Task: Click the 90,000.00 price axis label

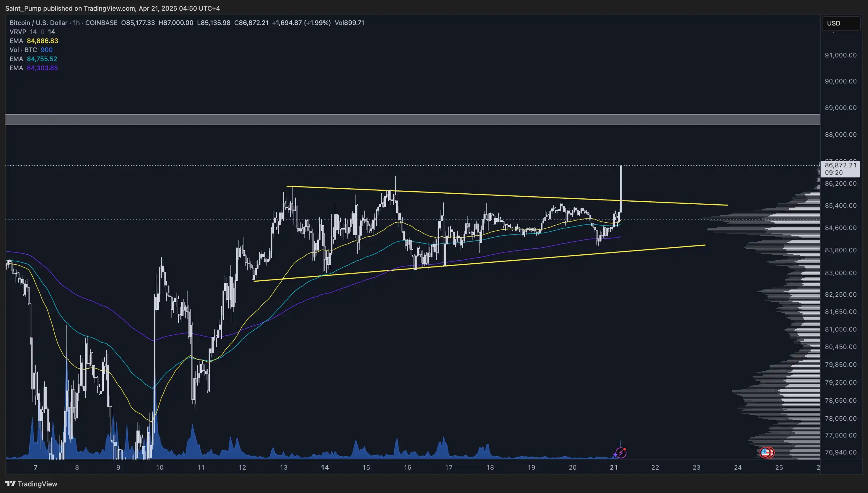Action: [841, 81]
